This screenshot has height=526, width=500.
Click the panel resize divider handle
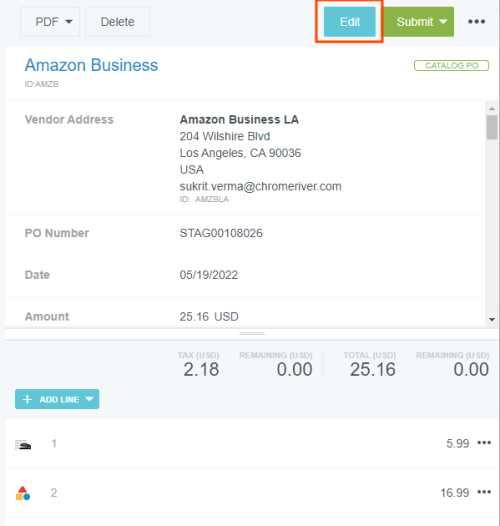[252, 333]
